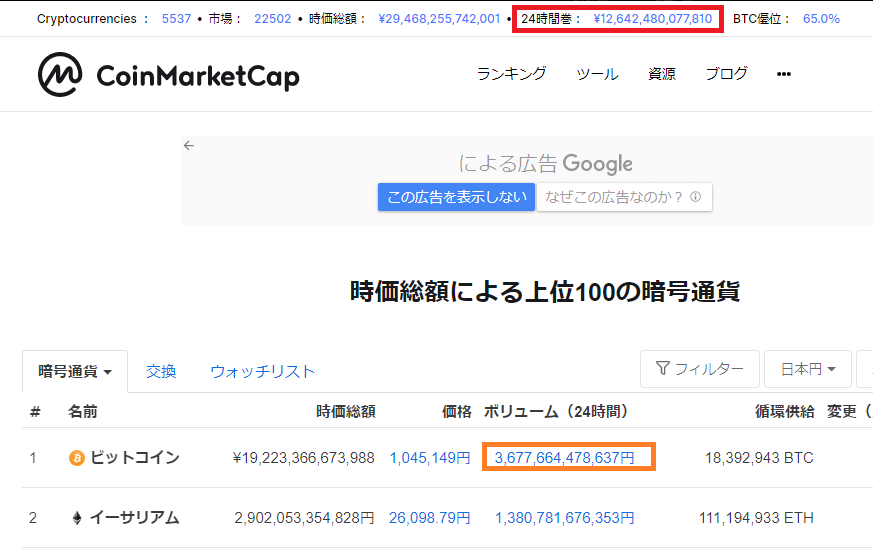873x555 pixels.
Task: Open the ランキング menu
Action: pyautogui.click(x=512, y=73)
